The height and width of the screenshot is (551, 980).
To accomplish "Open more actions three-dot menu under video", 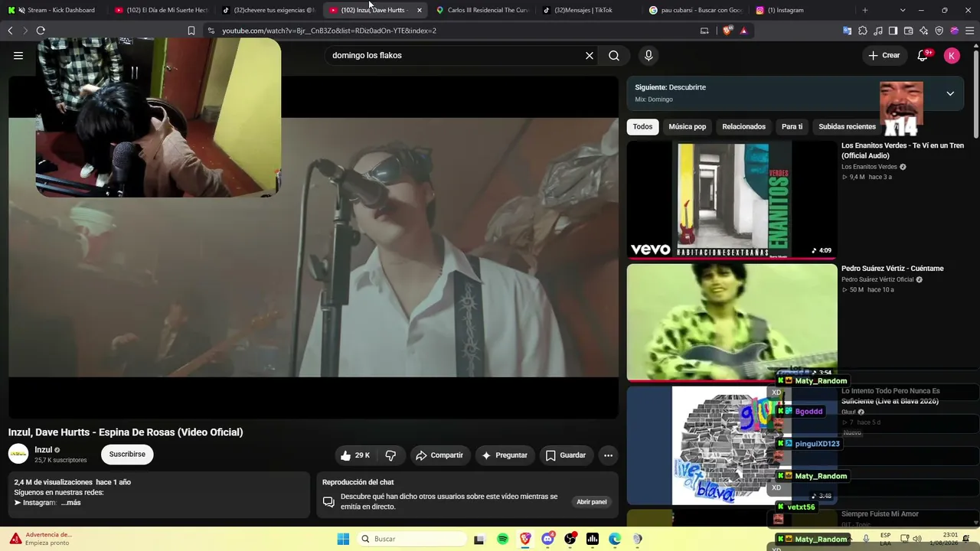I will (608, 455).
